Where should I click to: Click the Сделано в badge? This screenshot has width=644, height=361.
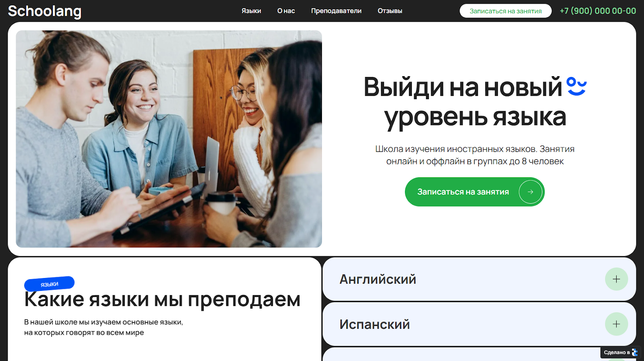coord(620,353)
